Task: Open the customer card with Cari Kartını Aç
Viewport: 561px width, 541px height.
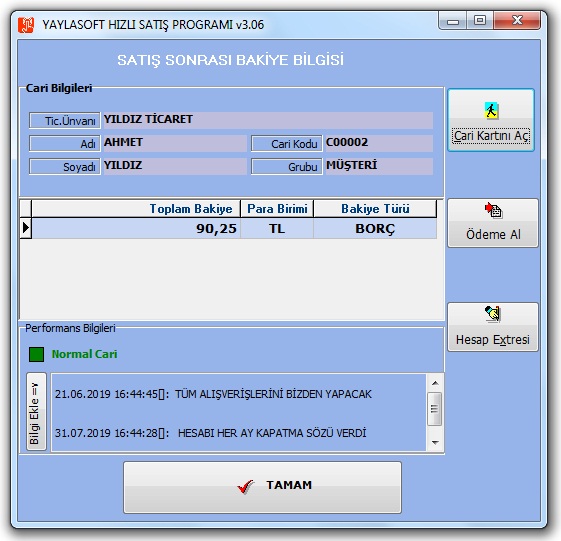Action: click(491, 120)
